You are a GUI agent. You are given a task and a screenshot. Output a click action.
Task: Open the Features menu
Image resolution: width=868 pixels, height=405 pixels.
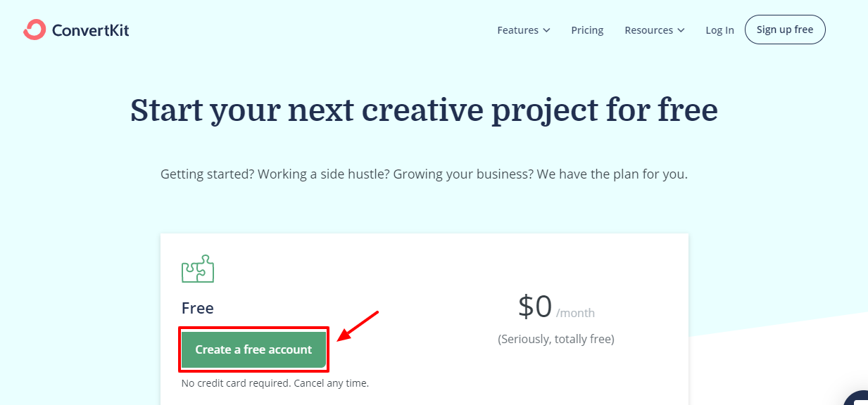(x=517, y=30)
